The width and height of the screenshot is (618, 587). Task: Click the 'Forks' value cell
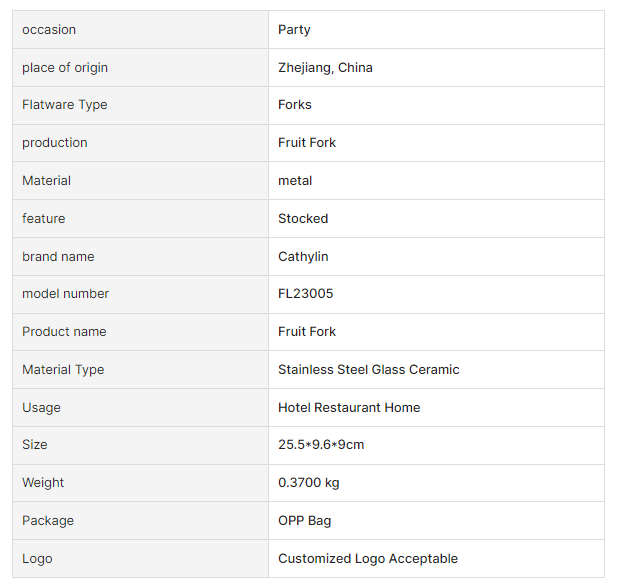coord(295,105)
